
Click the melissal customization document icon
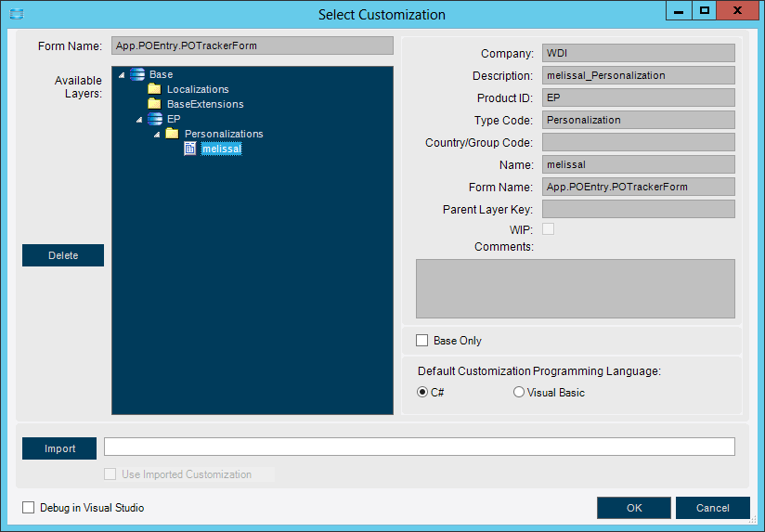(x=189, y=149)
